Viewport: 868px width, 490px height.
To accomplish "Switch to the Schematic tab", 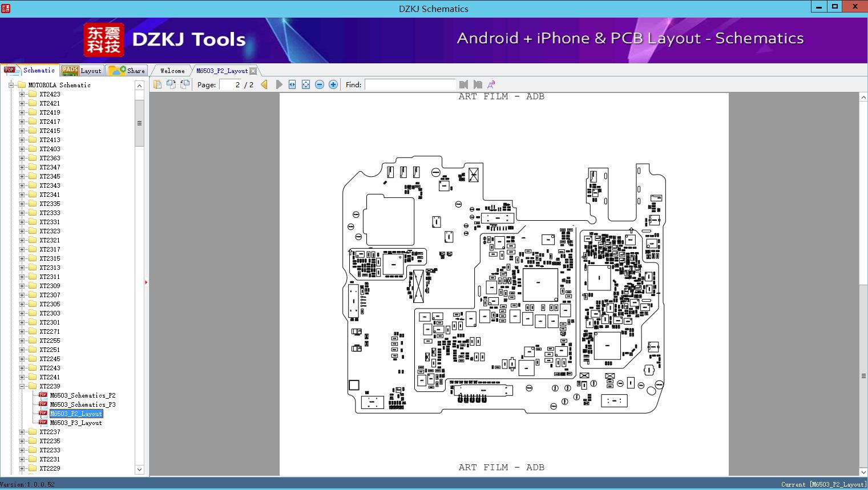I will pos(30,70).
